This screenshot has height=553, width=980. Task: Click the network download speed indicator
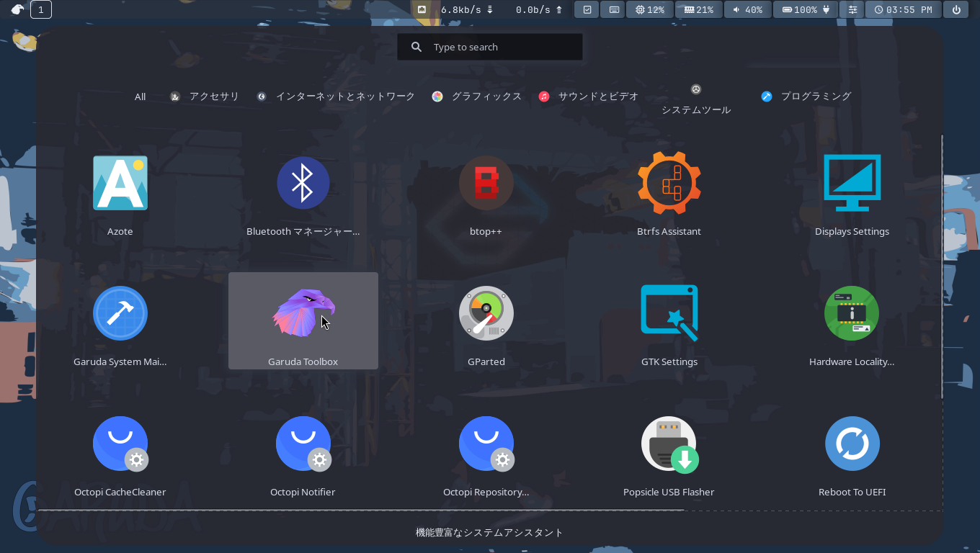[x=467, y=9]
